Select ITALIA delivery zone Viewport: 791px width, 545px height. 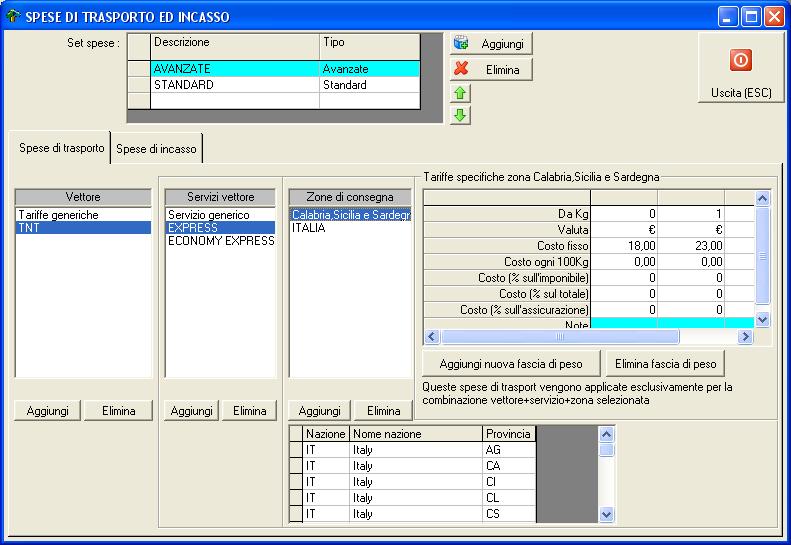[x=351, y=228]
